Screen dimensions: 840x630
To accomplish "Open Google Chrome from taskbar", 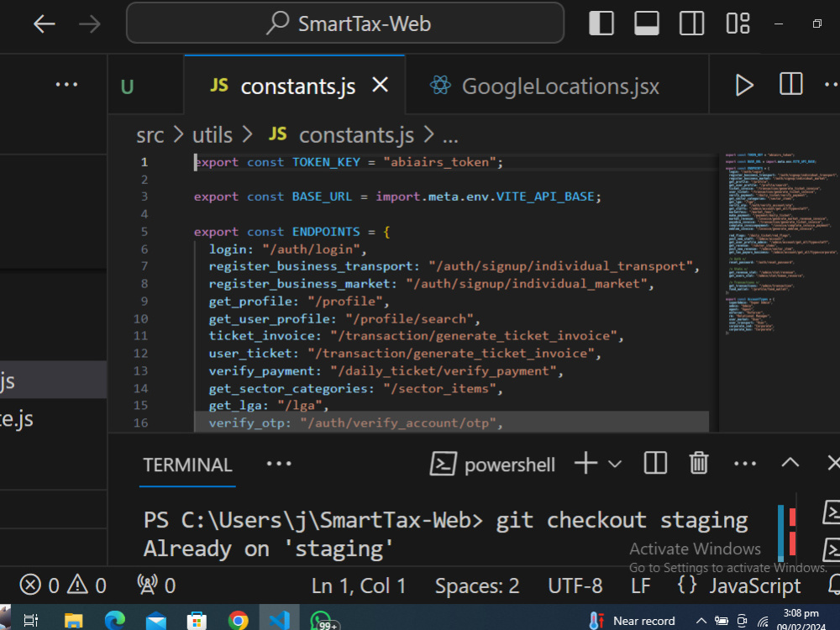I will click(x=238, y=621).
